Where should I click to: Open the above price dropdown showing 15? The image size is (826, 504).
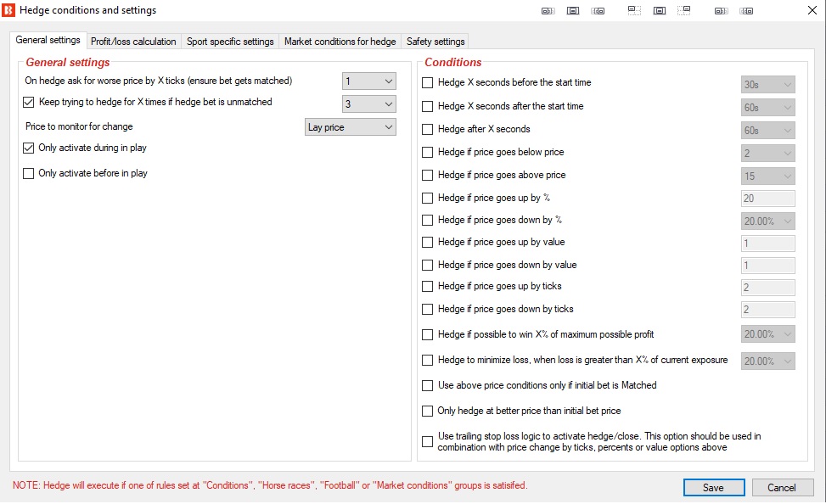(x=768, y=176)
